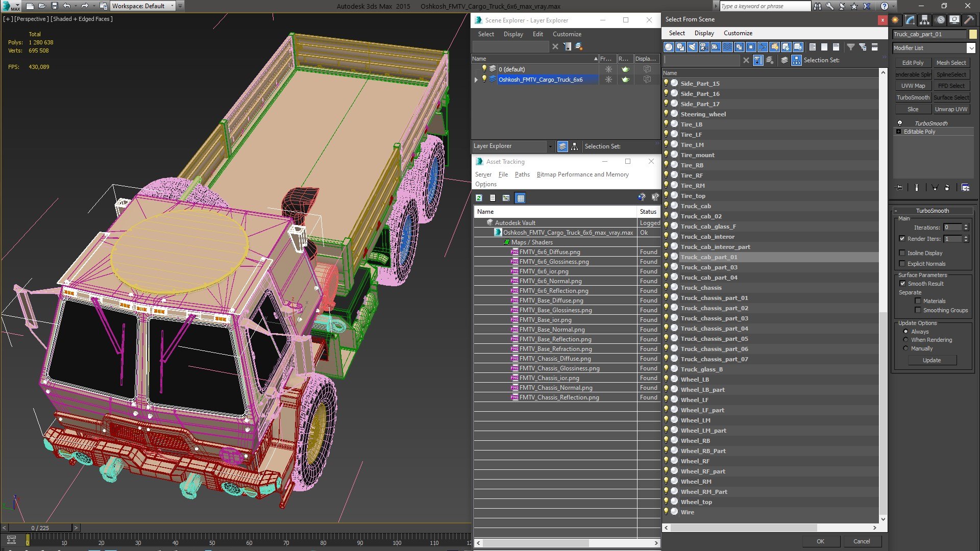
Task: Click the funnel filter icon in Select From Scene
Action: point(851,47)
